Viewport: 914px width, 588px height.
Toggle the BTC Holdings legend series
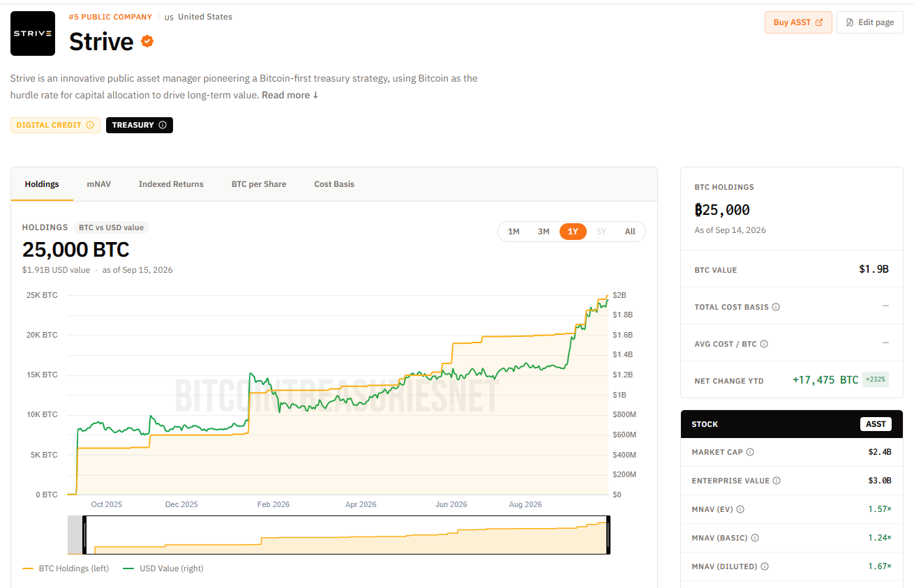66,568
